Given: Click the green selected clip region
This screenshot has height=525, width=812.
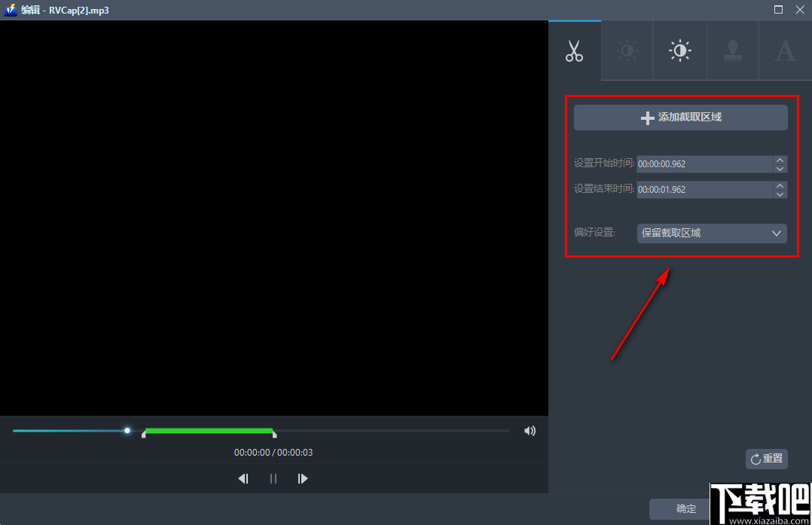Looking at the screenshot, I should tap(209, 431).
